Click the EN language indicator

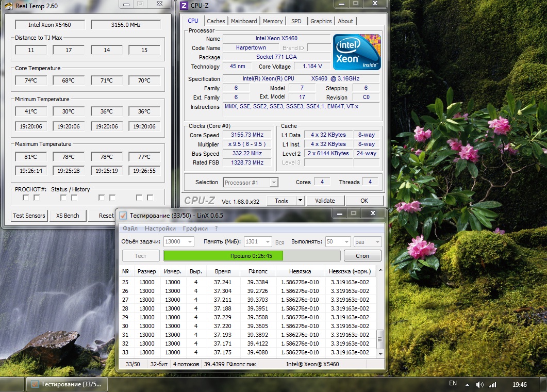pyautogui.click(x=453, y=383)
